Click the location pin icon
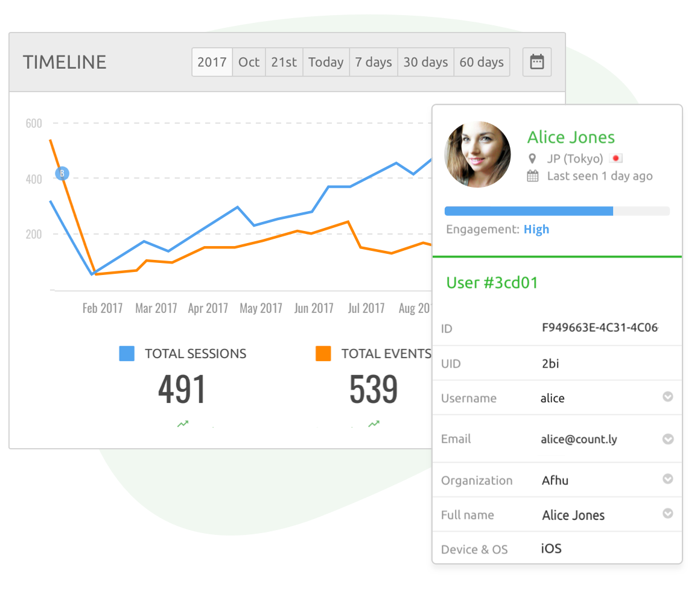Viewport: 700px width, 591px height. (x=532, y=159)
